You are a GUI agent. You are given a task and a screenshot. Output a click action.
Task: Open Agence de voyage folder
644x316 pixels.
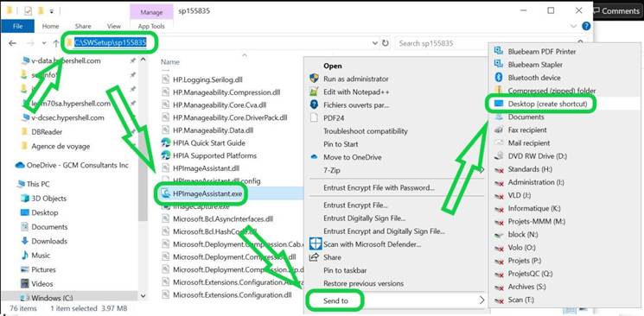tap(61, 146)
